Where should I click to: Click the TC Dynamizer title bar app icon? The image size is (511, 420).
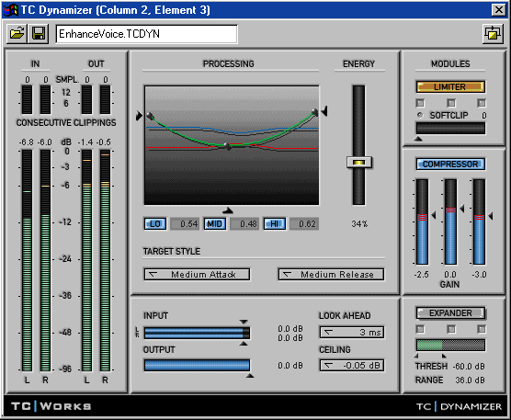pyautogui.click(x=11, y=10)
